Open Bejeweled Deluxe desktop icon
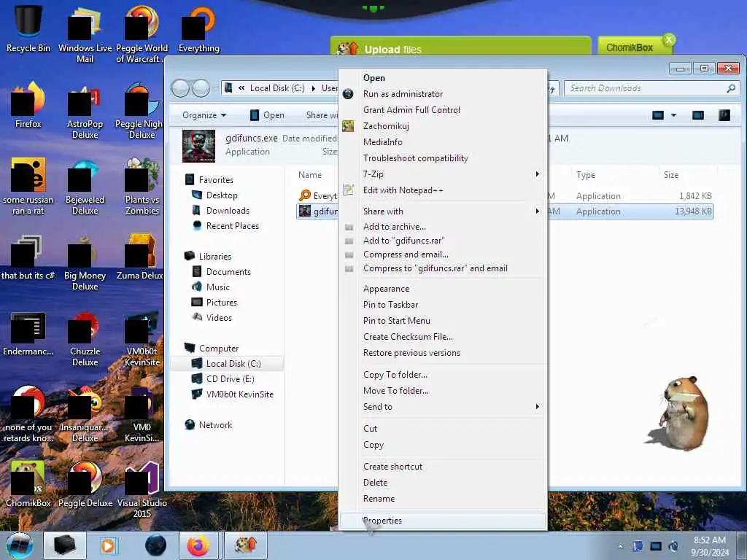The width and height of the screenshot is (747, 560). coord(85,187)
